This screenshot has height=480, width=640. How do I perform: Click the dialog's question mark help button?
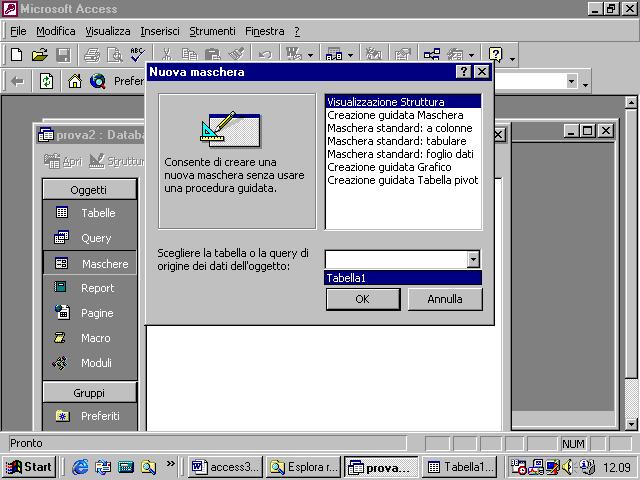(x=463, y=72)
